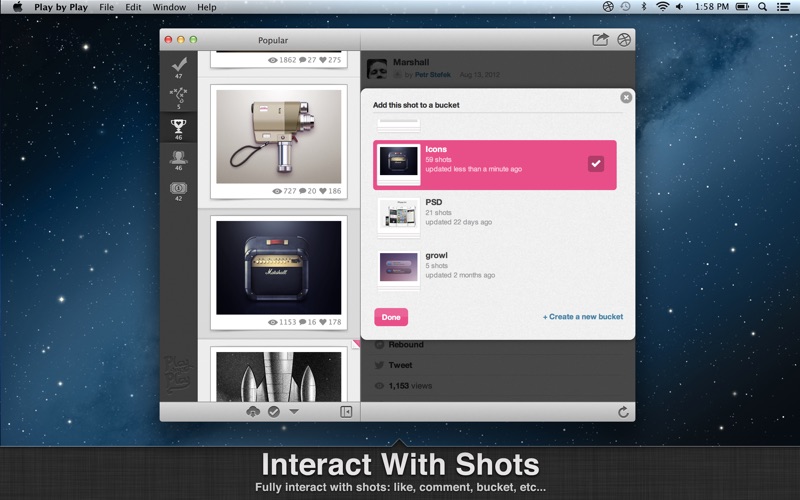The width and height of the screenshot is (800, 500).
Task: Collapse the sidebar panel toggle
Action: [x=346, y=412]
